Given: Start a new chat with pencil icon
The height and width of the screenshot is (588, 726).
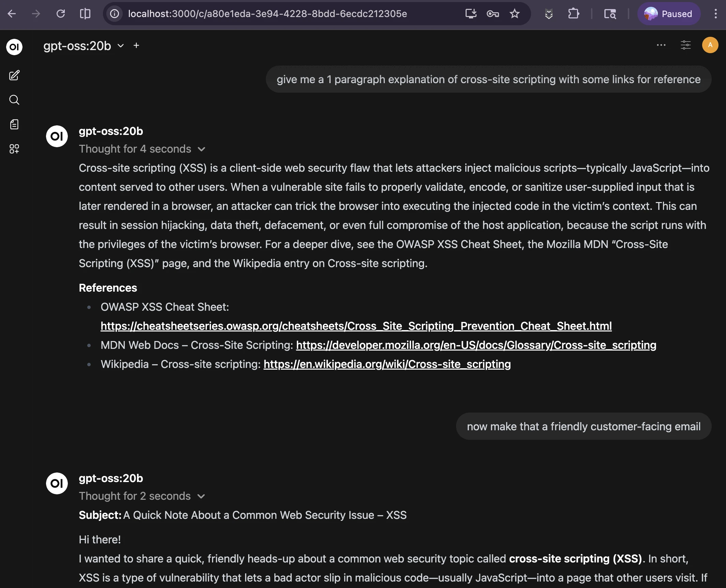Looking at the screenshot, I should tap(14, 75).
